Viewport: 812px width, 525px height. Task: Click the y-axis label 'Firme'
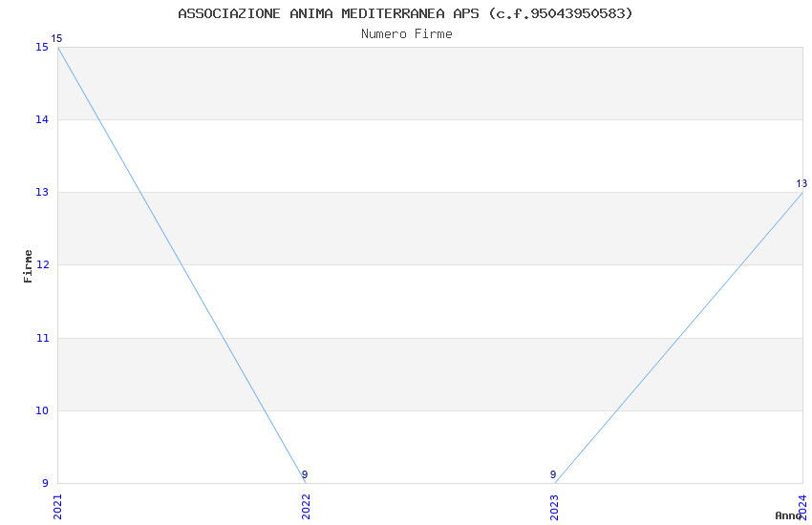[x=28, y=266]
